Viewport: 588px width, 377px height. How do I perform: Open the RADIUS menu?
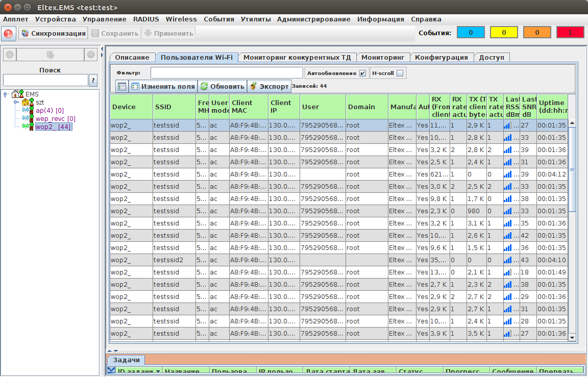(146, 19)
